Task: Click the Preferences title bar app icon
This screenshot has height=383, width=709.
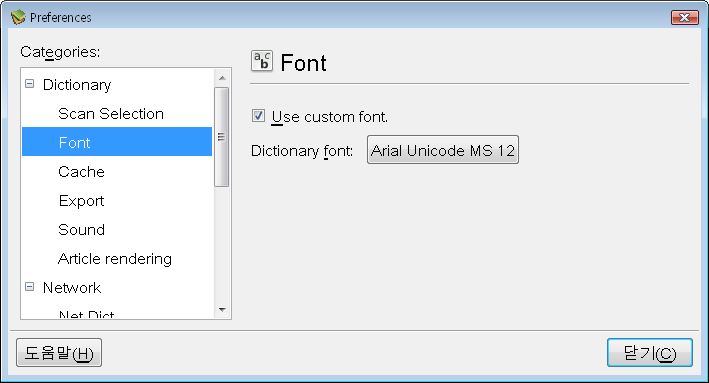Action: point(18,17)
